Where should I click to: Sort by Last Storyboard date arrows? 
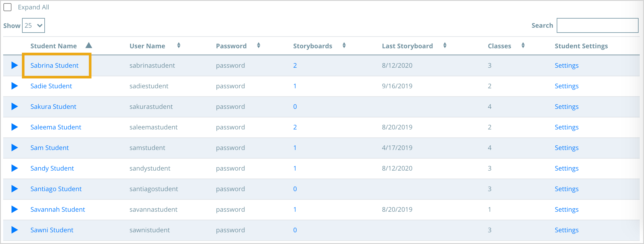click(445, 45)
